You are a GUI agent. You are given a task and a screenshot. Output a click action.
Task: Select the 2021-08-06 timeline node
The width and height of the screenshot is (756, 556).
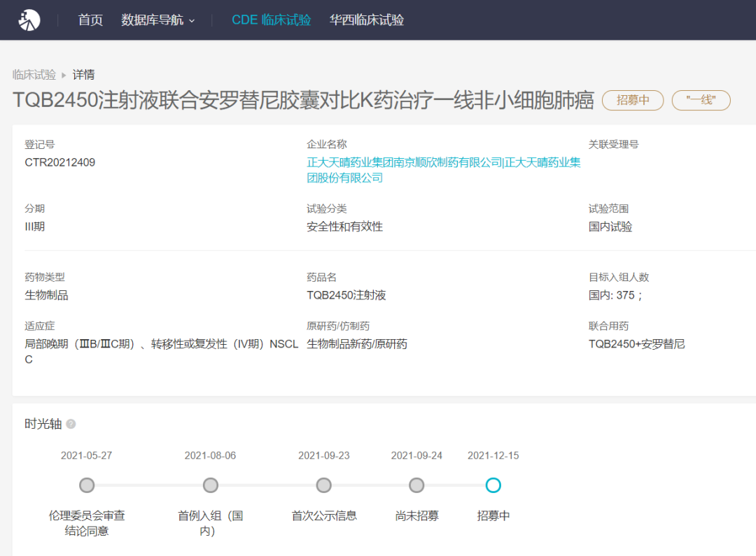[210, 485]
